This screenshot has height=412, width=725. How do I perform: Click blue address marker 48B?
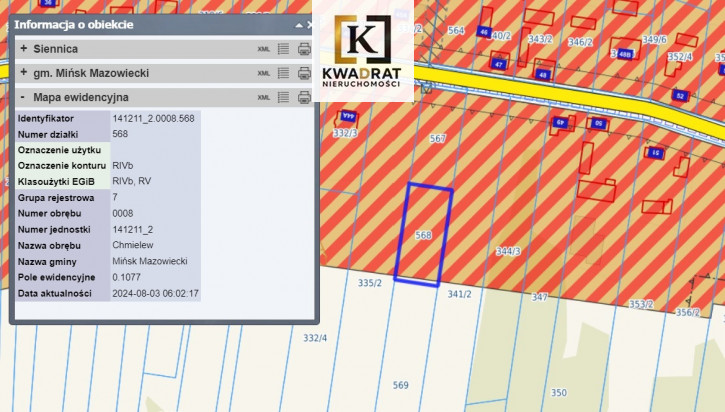624,54
